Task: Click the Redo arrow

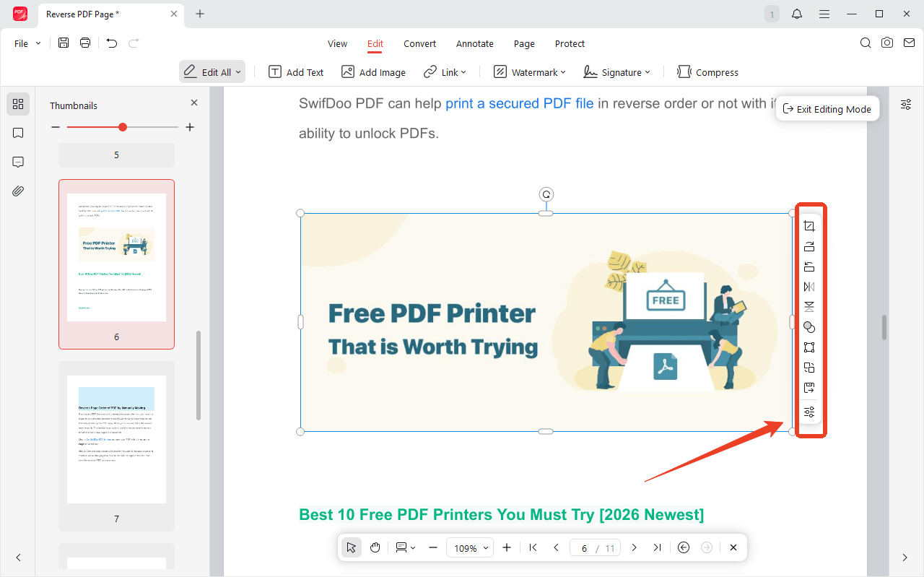Action: coord(134,43)
